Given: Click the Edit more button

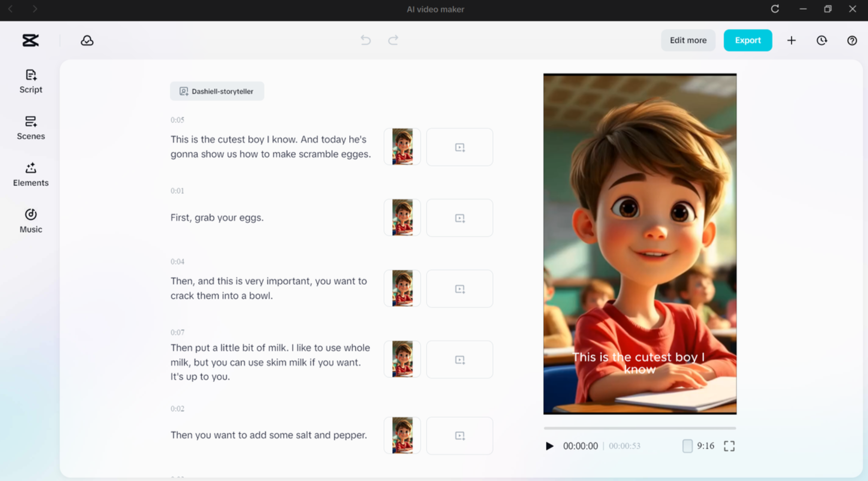Looking at the screenshot, I should [x=688, y=40].
